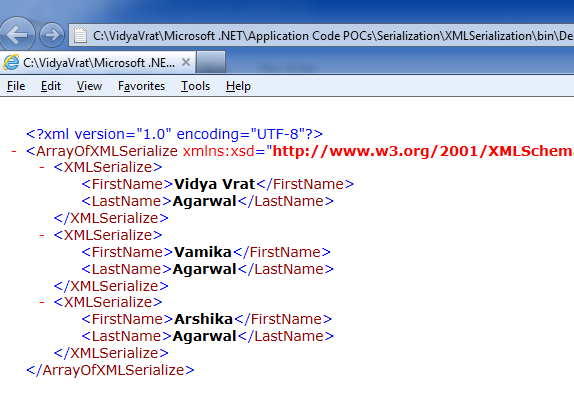
Task: Click the http://www.w3.org/2001/XMLSchema namespace value
Action: [423, 151]
